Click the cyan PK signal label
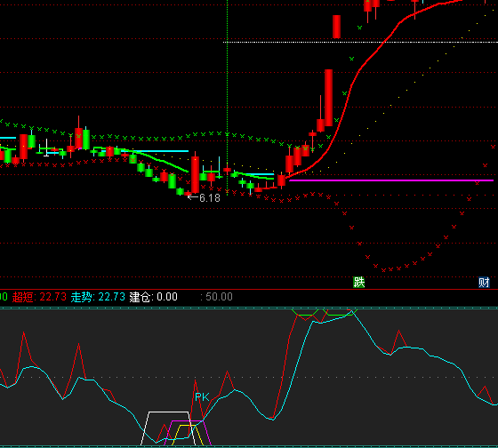Image resolution: width=498 pixels, height=448 pixels. [202, 396]
